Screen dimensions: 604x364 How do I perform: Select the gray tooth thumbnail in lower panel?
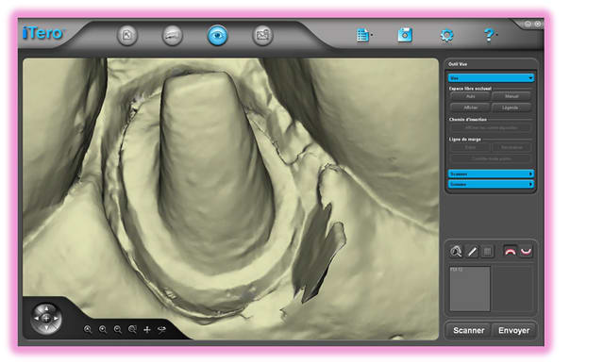[x=470, y=289]
